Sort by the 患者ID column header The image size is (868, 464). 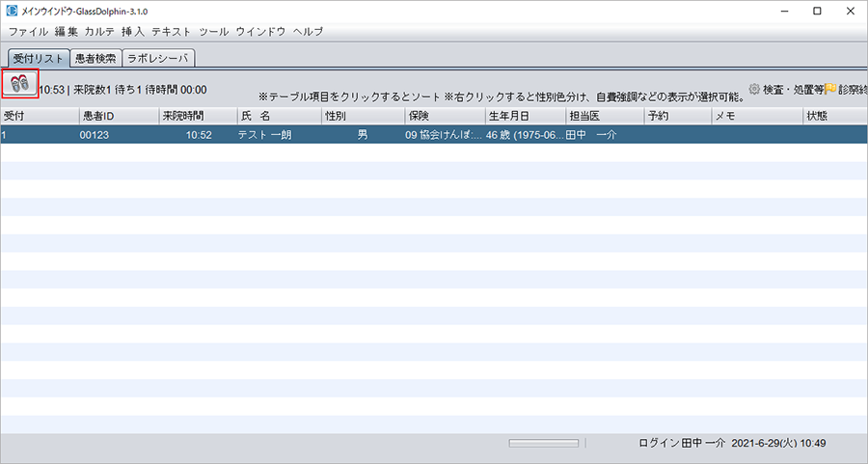[119, 116]
